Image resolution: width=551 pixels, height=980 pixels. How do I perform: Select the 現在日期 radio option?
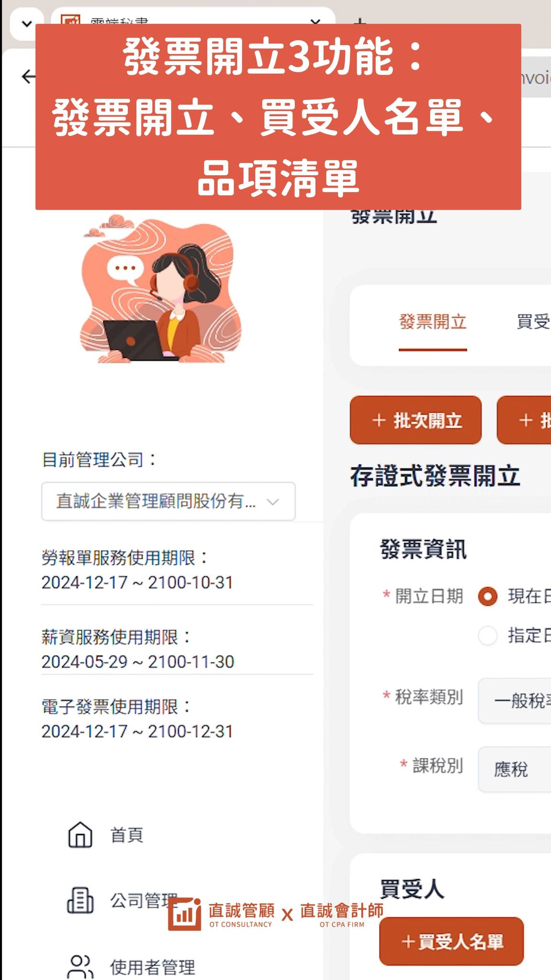click(487, 596)
